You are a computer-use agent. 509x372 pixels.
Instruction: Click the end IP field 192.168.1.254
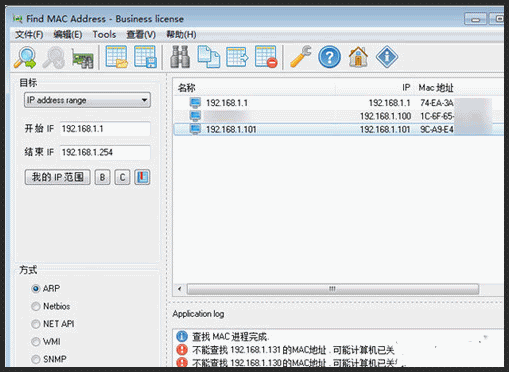pyautogui.click(x=105, y=152)
